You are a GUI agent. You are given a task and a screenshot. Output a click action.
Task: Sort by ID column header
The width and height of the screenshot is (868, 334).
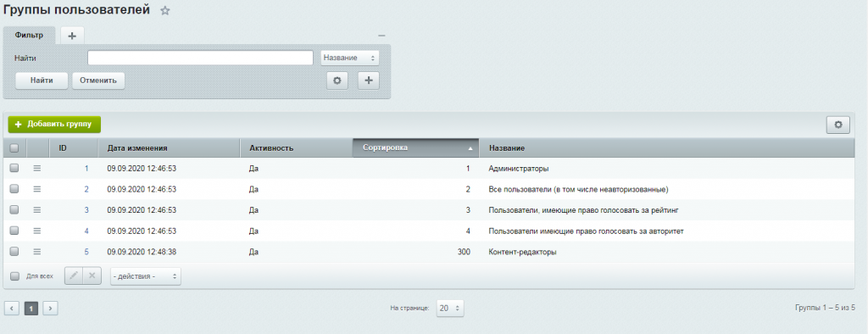tap(63, 148)
